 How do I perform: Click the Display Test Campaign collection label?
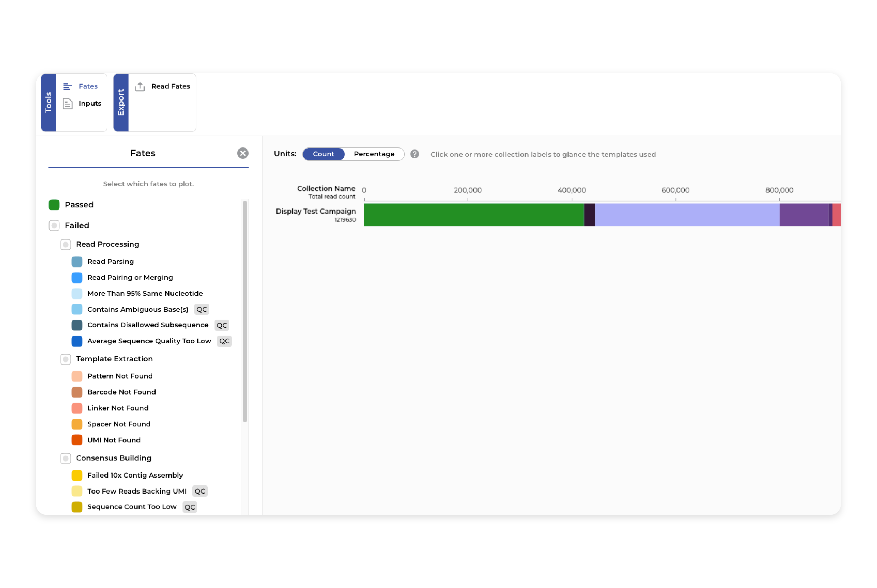[315, 212]
